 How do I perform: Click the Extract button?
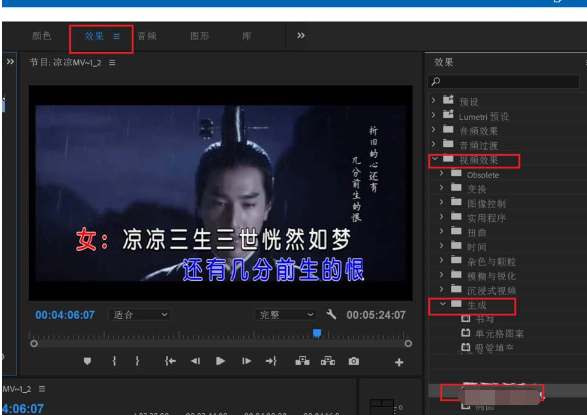(328, 361)
